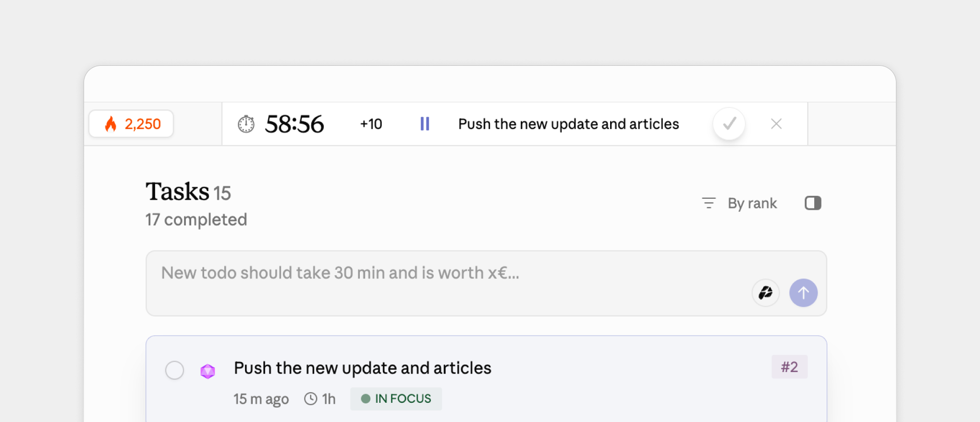Click the #2 rank badge
Screen dimensions: 980x422
point(789,366)
